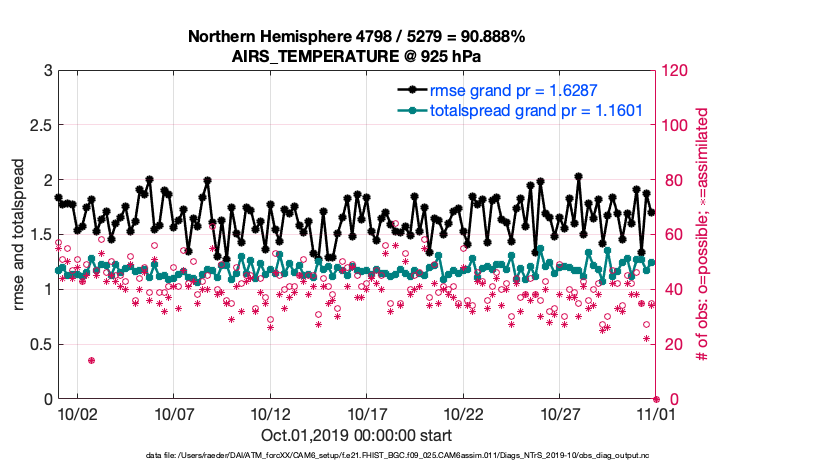Image resolution: width=830 pixels, height=470 pixels.
Task: Click the 10/12 x-axis tick label
Action: [x=270, y=412]
